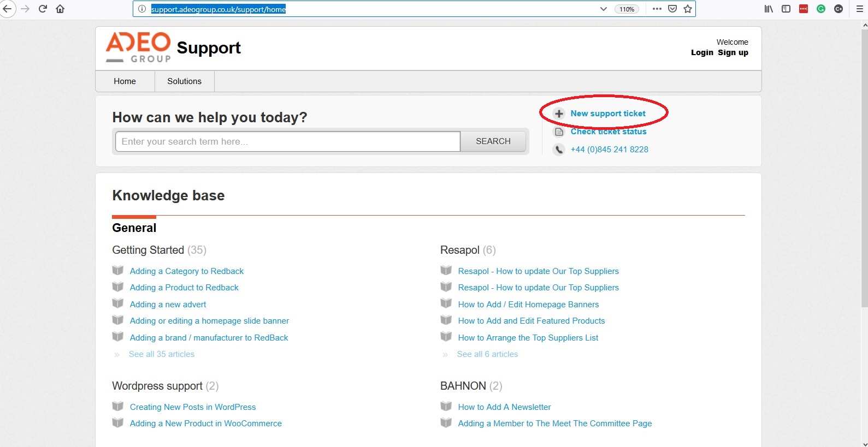Open article Adding a Product to Redback

pos(184,288)
